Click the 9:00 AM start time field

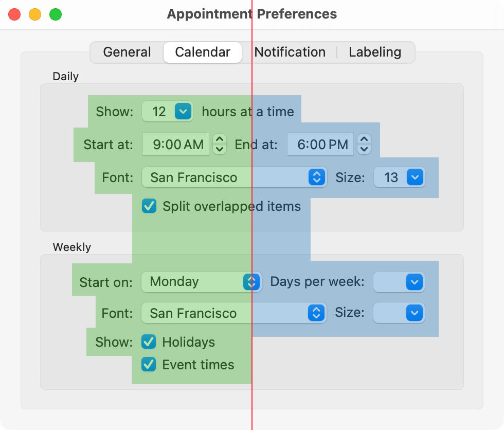click(x=178, y=145)
